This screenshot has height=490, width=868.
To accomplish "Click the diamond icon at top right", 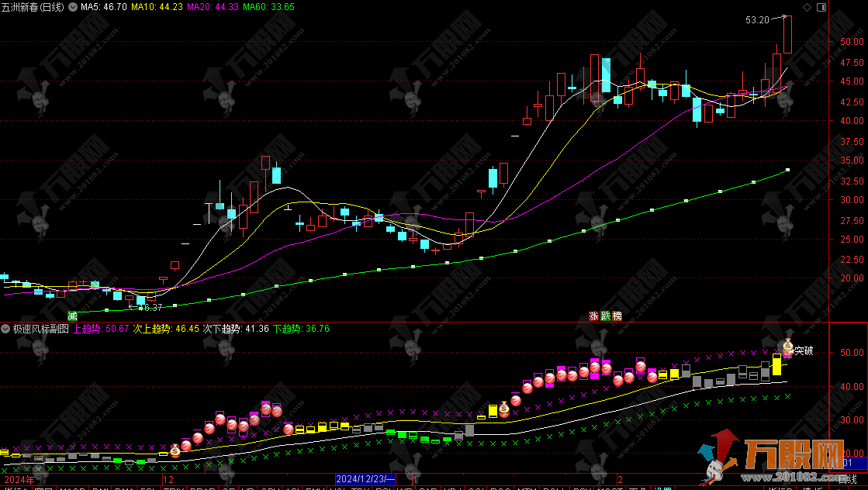I will click(807, 7).
